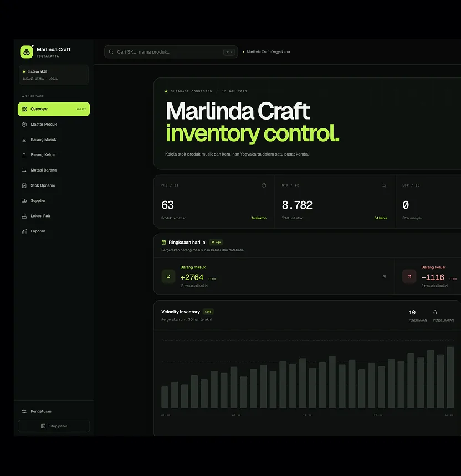Image resolution: width=461 pixels, height=476 pixels.
Task: Click the -1116 Barang keluar value
Action: point(433,277)
